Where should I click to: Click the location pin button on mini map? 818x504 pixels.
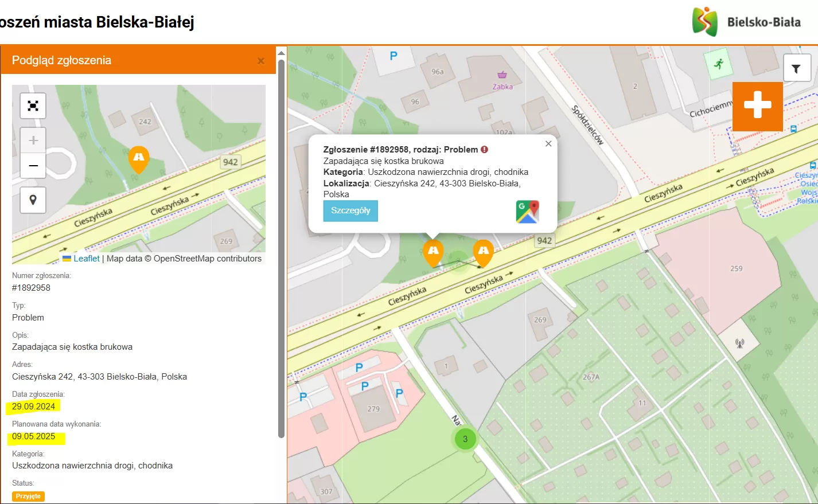(33, 200)
